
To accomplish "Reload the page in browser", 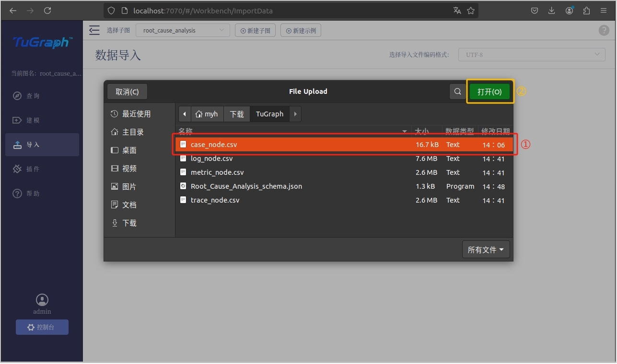I will pyautogui.click(x=47, y=11).
